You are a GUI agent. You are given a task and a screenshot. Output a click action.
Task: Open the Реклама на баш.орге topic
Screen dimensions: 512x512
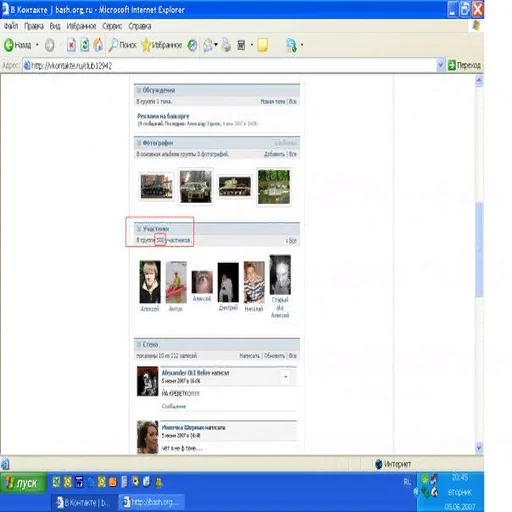coord(163,116)
